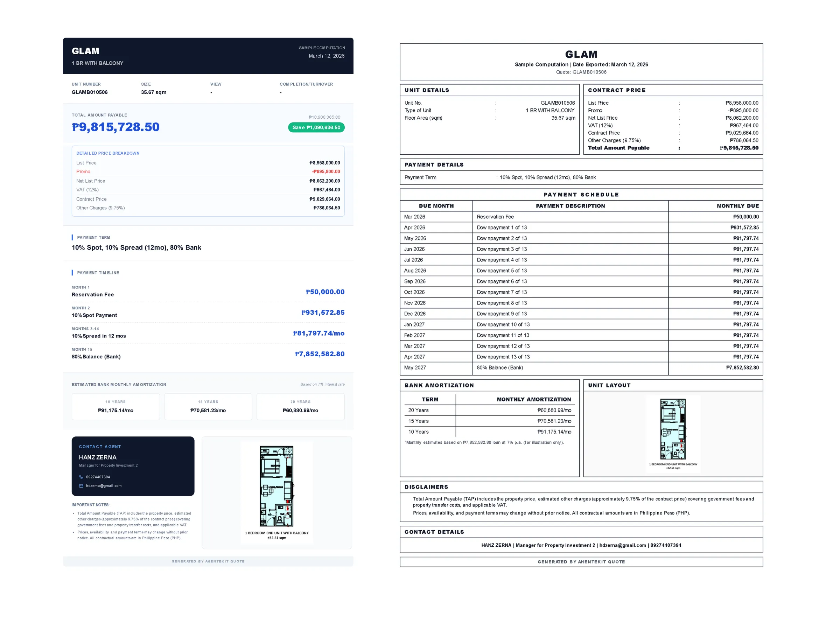Click the hdzerna@gmail.com address in agent card
This screenshot has height=630, width=840.
tap(104, 486)
